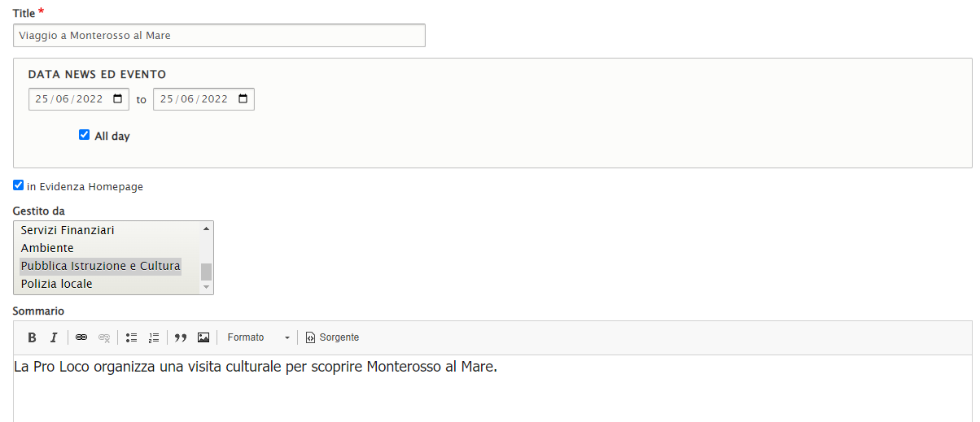Select Polizia locale in Gestito da list

[x=57, y=284]
